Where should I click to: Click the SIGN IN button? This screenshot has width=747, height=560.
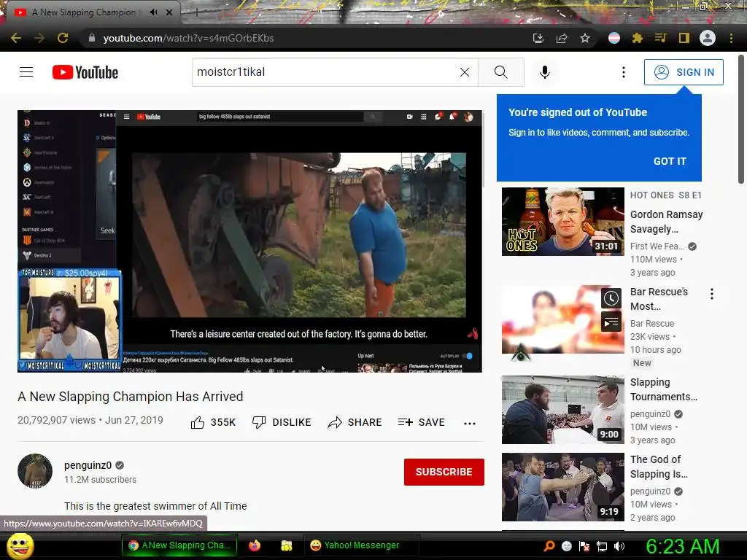(x=684, y=72)
